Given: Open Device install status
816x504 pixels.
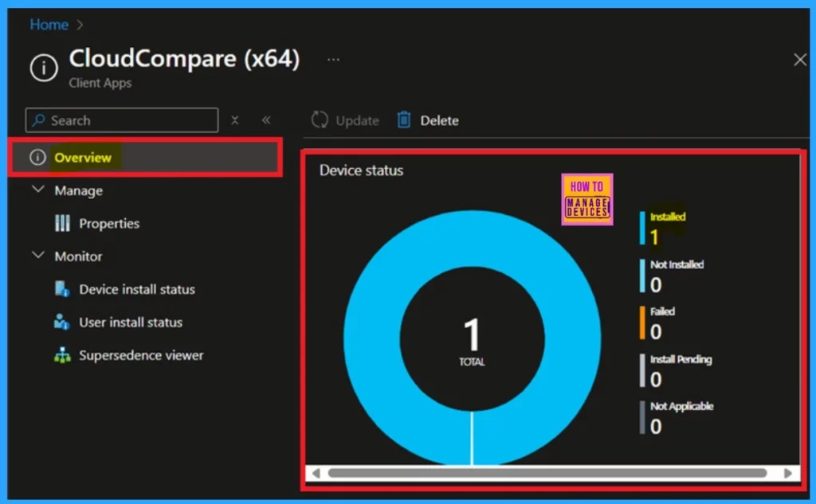Looking at the screenshot, I should tap(137, 289).
